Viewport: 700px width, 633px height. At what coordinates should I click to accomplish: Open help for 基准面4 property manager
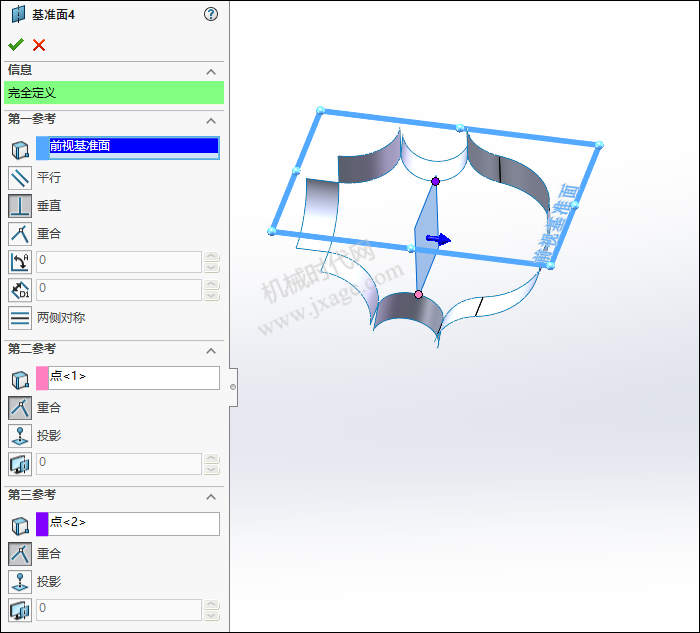pos(211,14)
